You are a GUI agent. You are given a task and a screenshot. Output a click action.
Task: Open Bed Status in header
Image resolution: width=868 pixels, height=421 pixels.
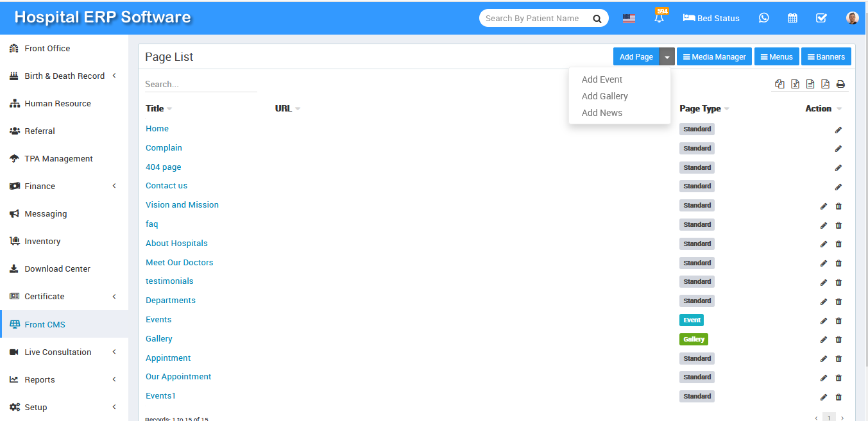[711, 19]
